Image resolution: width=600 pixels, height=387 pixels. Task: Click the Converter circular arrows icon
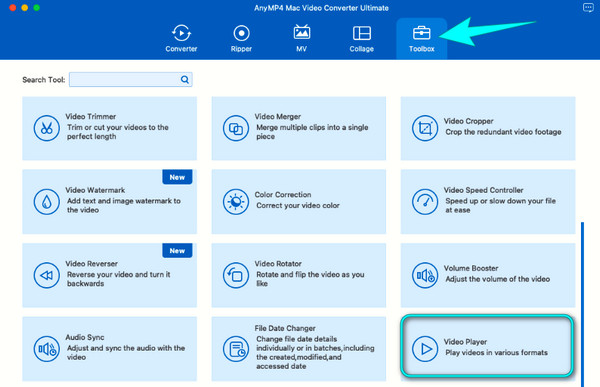(181, 33)
